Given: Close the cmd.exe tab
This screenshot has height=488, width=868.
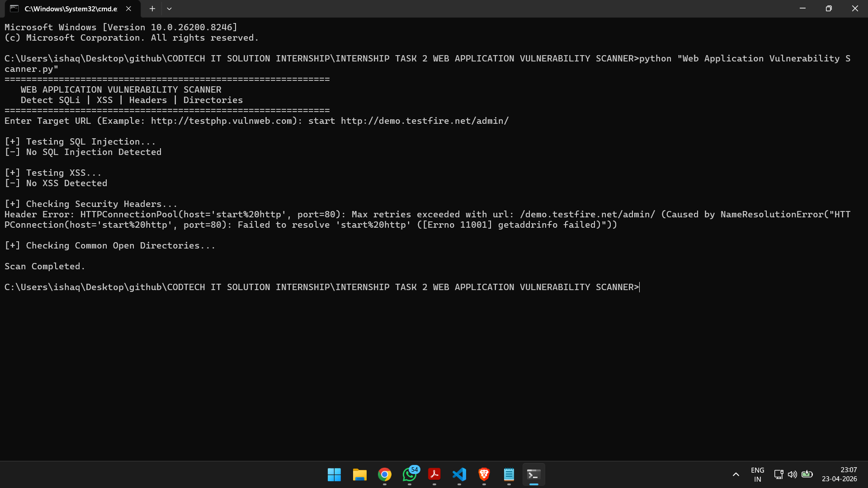Looking at the screenshot, I should [x=128, y=9].
